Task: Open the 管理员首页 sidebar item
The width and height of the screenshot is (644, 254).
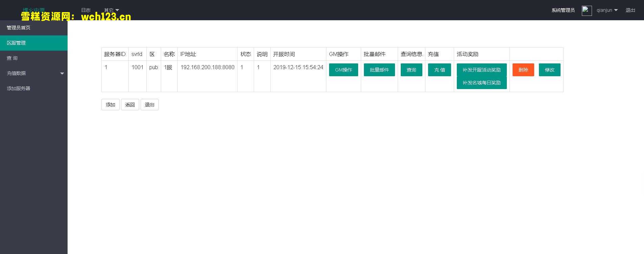Action: (x=34, y=28)
